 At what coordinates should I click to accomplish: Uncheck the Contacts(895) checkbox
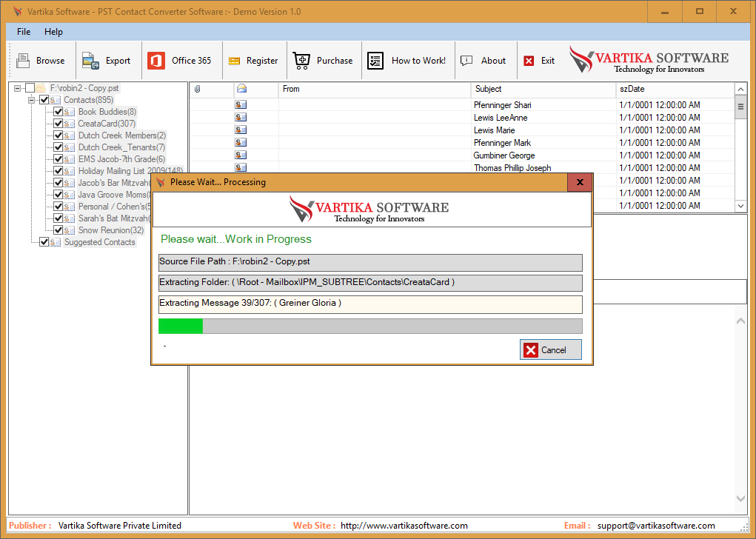[44, 100]
